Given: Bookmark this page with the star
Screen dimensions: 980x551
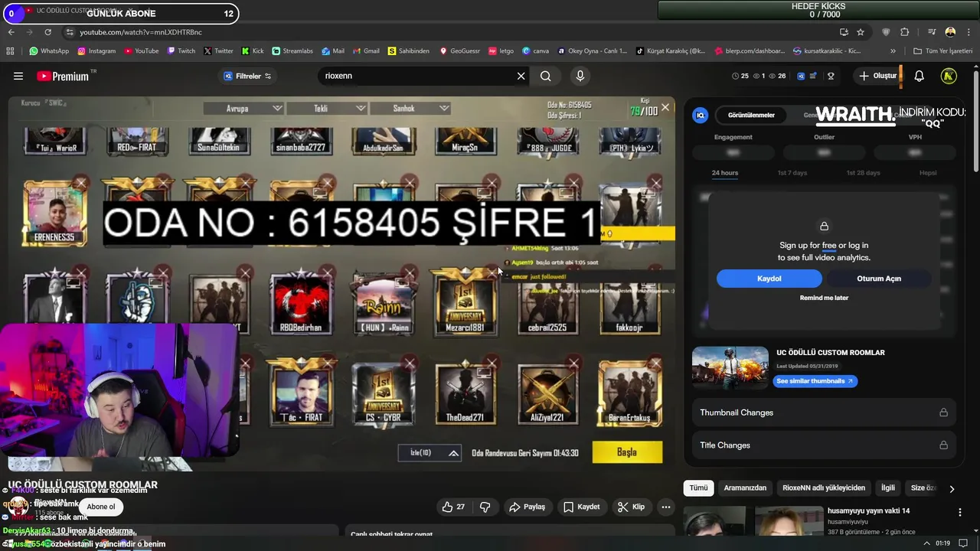Looking at the screenshot, I should (x=861, y=32).
